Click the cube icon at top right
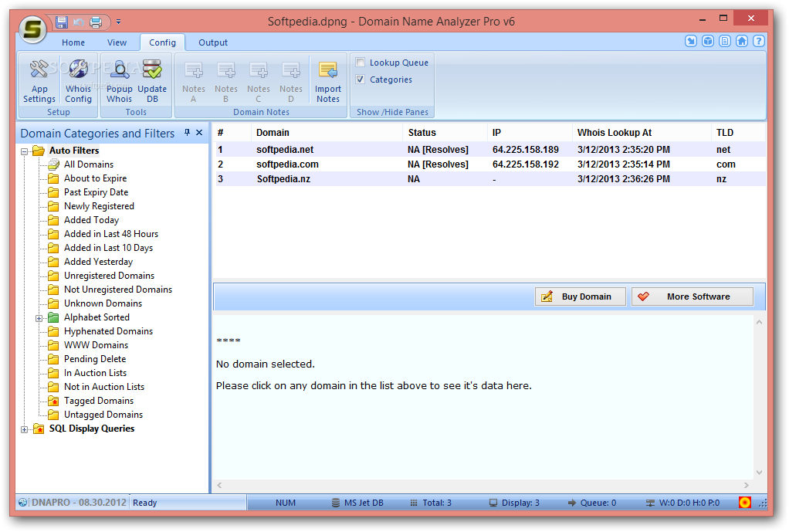 [708, 41]
